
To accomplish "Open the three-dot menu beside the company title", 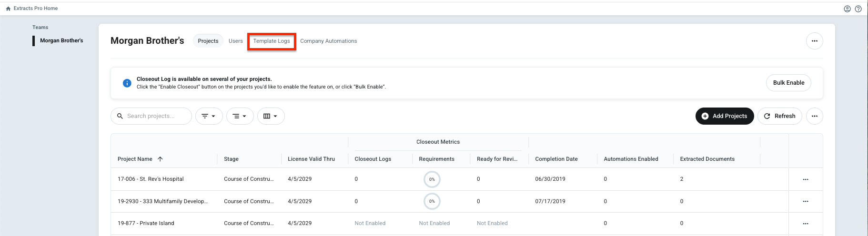I will (814, 41).
